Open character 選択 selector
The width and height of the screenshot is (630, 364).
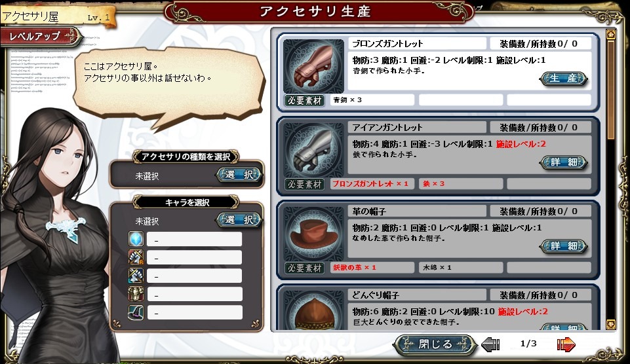point(239,219)
